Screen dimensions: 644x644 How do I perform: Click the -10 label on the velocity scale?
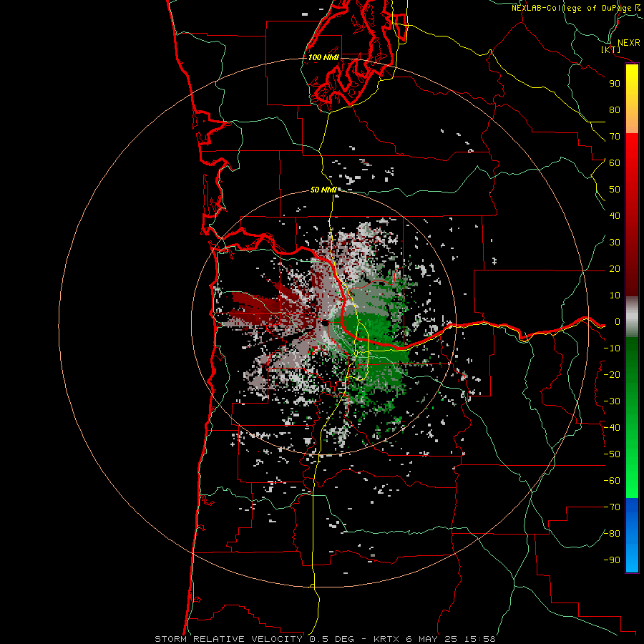click(612, 348)
